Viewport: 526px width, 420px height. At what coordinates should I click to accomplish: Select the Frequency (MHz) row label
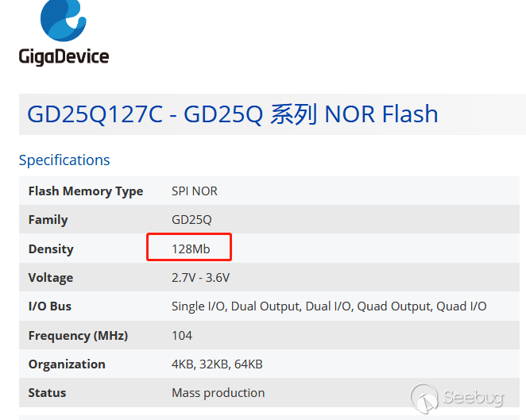click(x=78, y=335)
